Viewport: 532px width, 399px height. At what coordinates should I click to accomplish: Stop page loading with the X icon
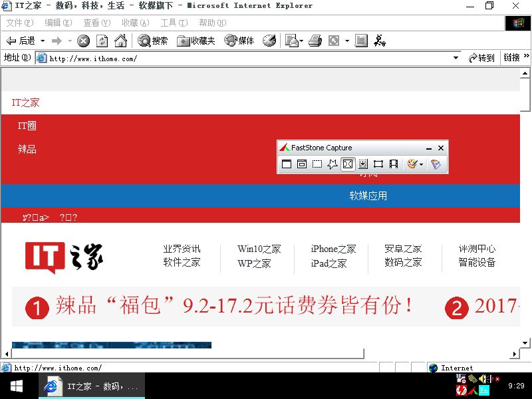coord(84,41)
